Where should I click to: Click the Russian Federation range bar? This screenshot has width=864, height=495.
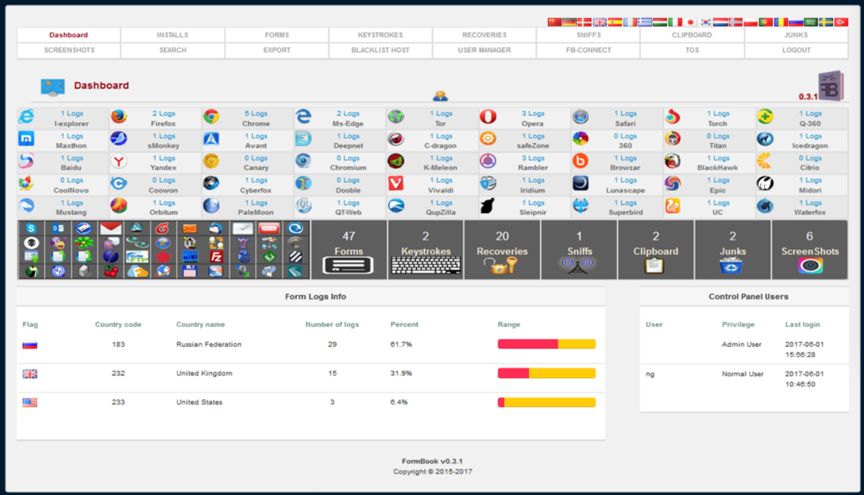click(x=546, y=344)
